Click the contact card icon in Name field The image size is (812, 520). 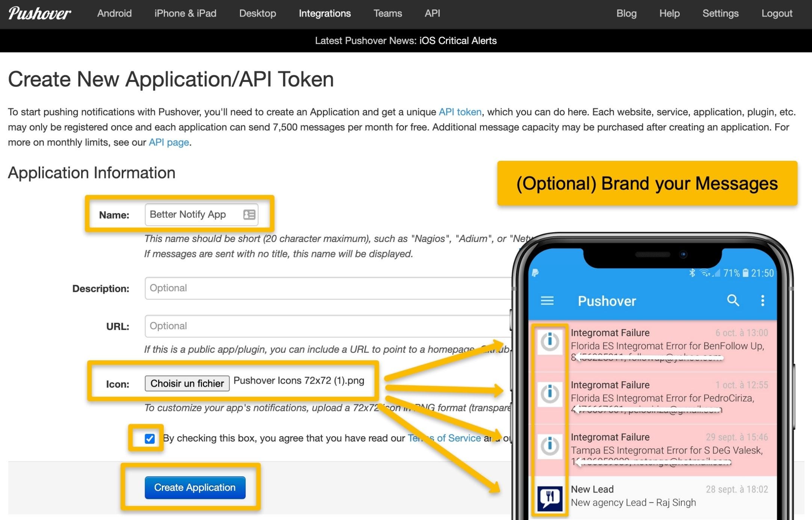tap(249, 215)
